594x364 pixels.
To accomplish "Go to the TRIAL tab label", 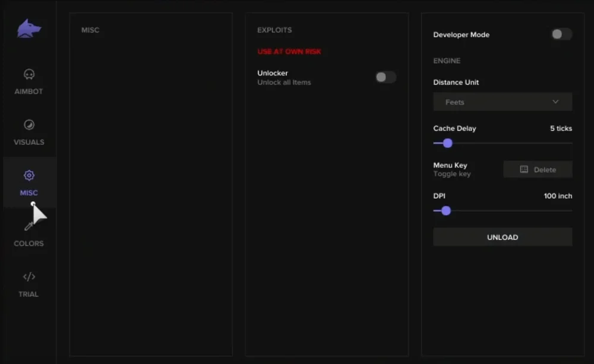I will coord(29,294).
